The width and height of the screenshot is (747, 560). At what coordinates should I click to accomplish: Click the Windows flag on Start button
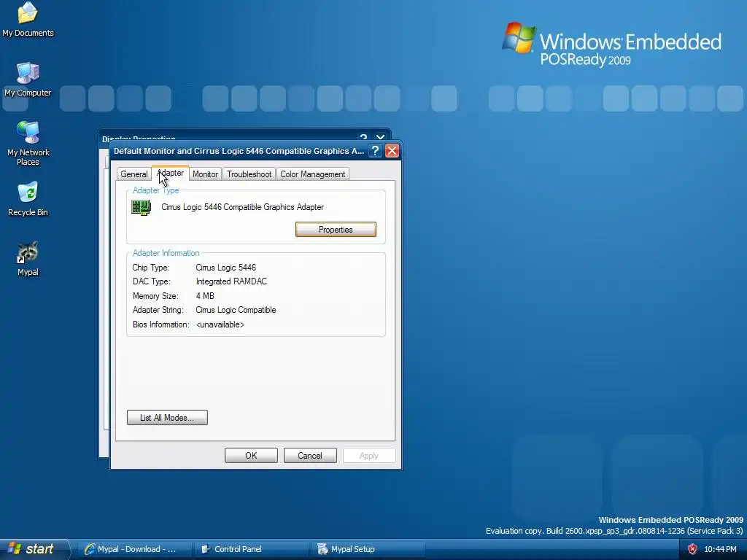(15, 548)
